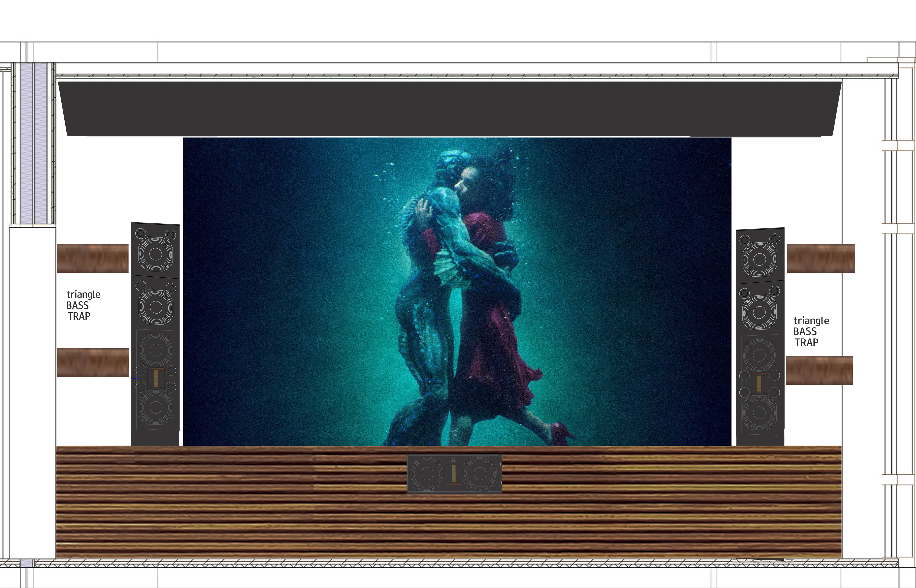
Task: Select the center channel speaker's middle tweeter
Action: point(454,474)
